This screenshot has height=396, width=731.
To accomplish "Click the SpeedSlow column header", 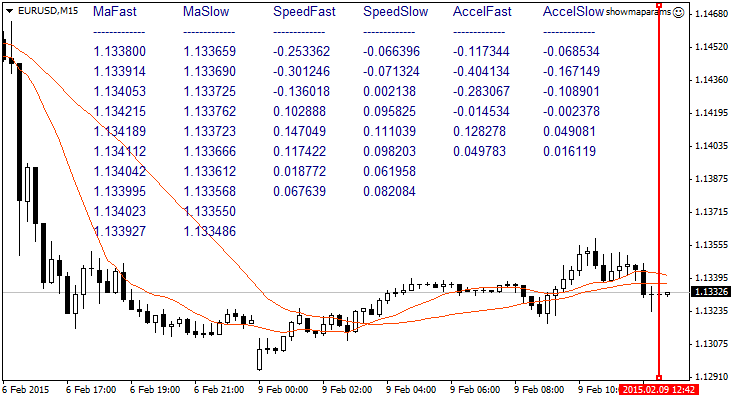I will coord(395,12).
